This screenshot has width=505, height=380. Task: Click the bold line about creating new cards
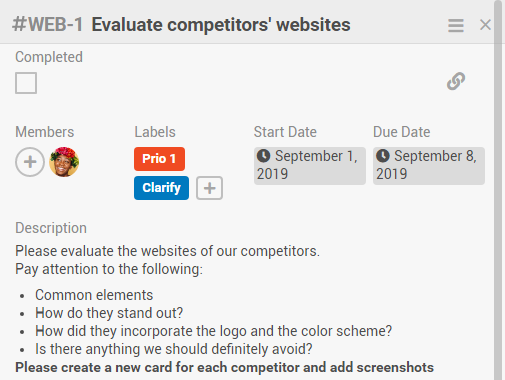224,367
